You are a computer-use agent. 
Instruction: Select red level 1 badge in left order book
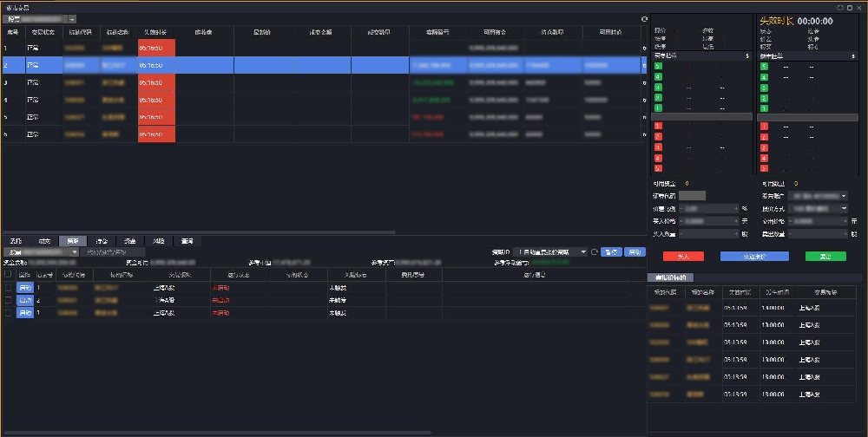coord(658,127)
